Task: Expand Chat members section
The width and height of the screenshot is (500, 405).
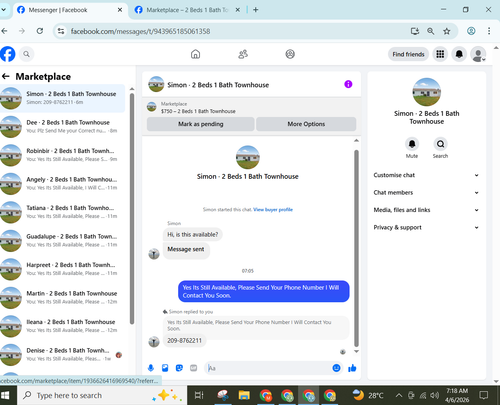Action: (x=426, y=192)
